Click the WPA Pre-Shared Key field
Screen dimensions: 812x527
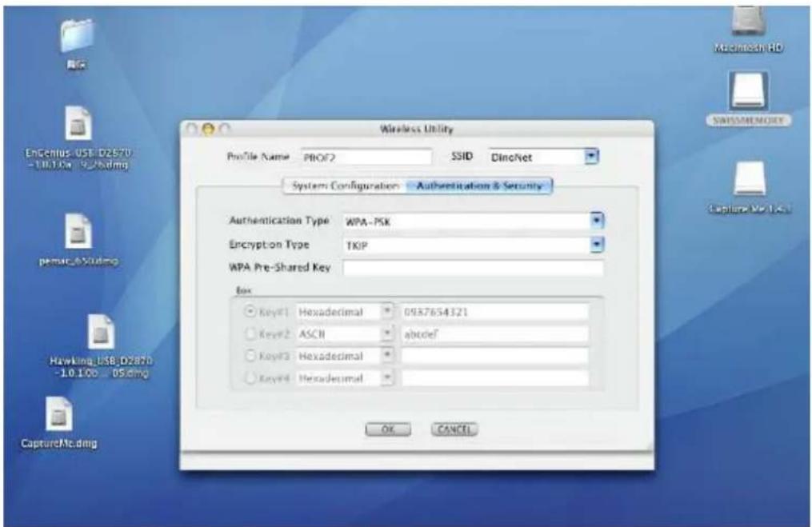pyautogui.click(x=474, y=268)
